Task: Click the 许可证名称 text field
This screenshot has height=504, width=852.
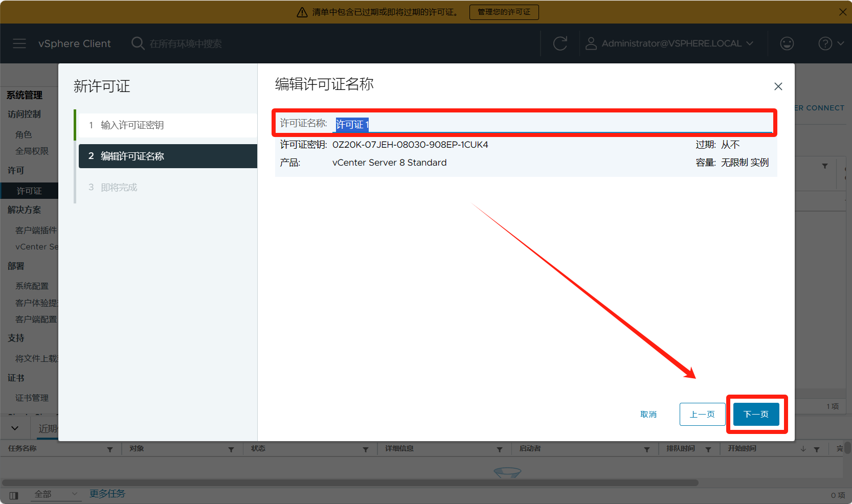Action: tap(552, 124)
